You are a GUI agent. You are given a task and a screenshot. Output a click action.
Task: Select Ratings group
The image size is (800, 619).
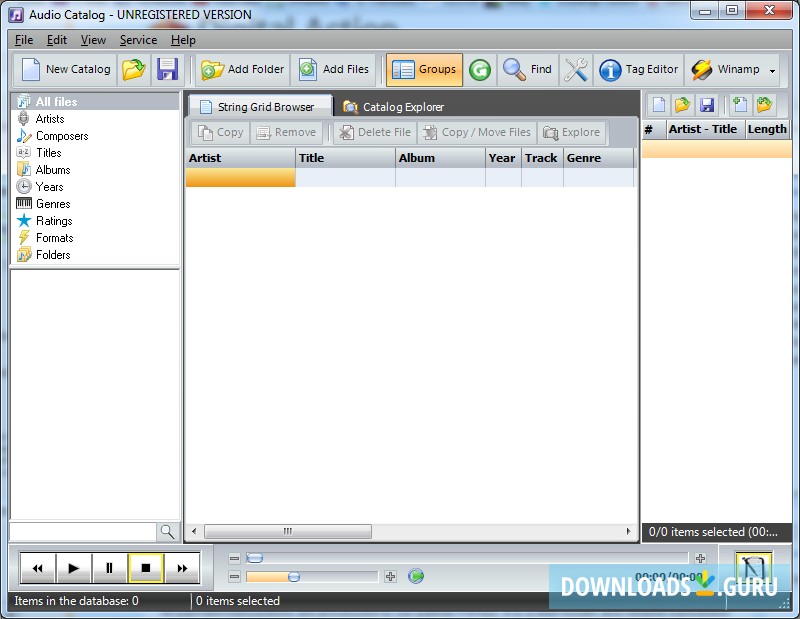(x=54, y=221)
